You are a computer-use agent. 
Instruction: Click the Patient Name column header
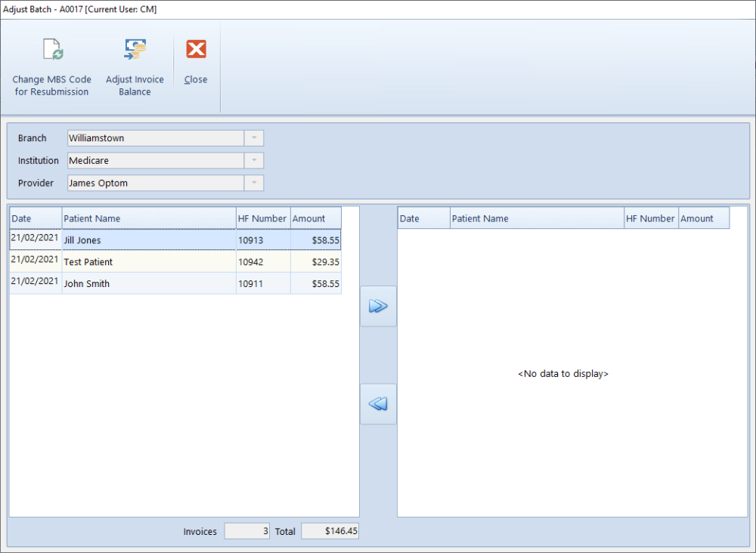(113, 218)
